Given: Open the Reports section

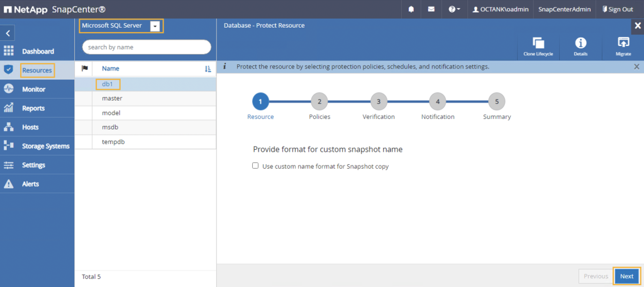Looking at the screenshot, I should point(33,108).
